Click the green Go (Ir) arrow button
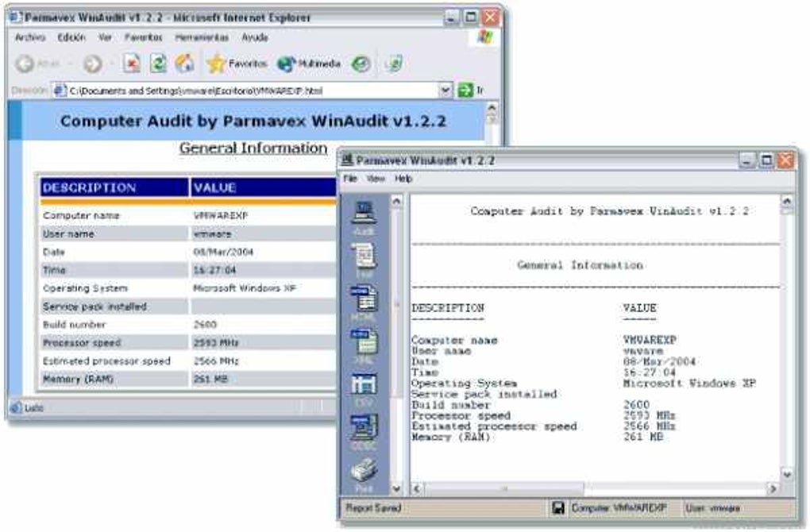 pyautogui.click(x=465, y=91)
